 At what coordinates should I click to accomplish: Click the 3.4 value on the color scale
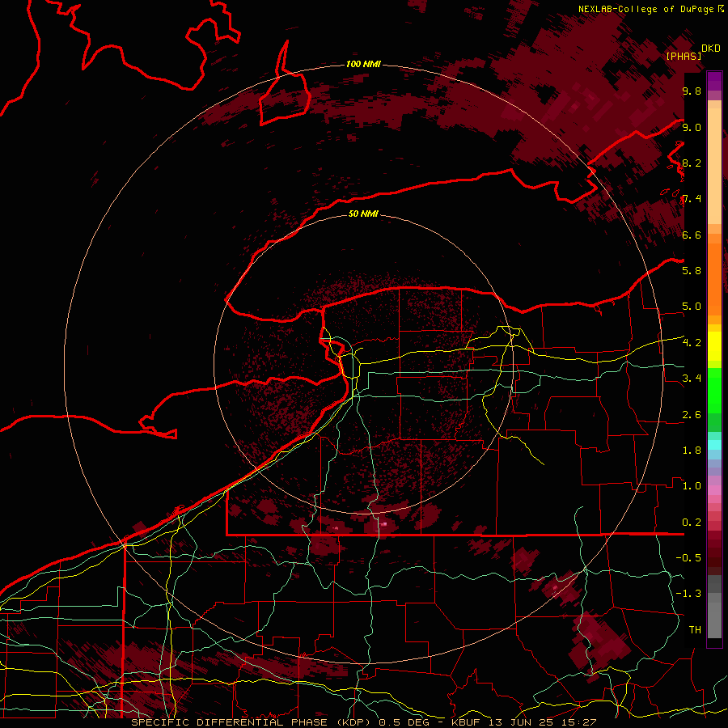tap(692, 379)
